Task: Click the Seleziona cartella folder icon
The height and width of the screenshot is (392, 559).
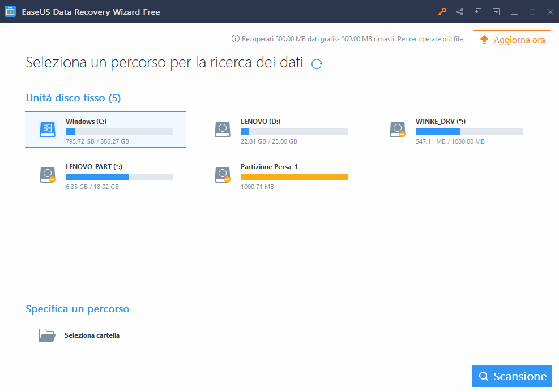Action: coord(47,335)
